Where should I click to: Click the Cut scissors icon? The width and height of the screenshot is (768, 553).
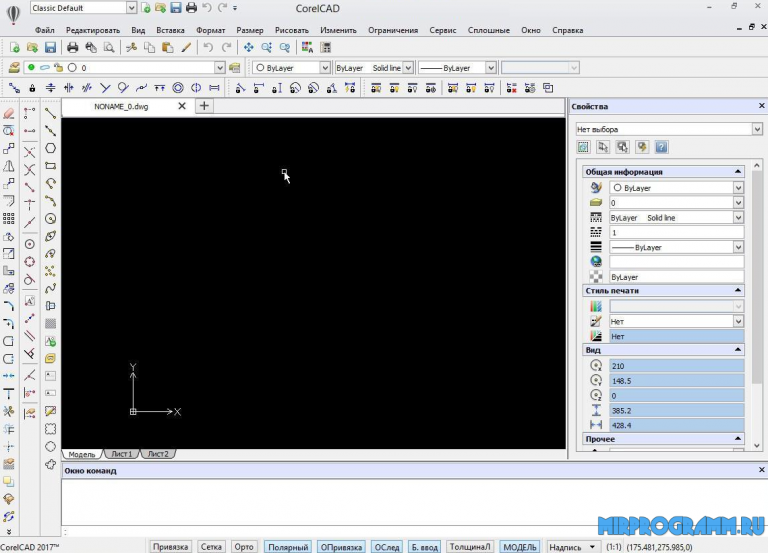click(x=131, y=47)
